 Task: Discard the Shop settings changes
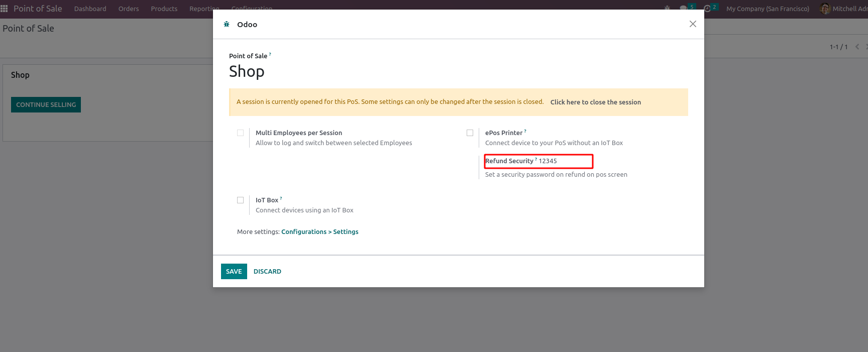pos(267,271)
